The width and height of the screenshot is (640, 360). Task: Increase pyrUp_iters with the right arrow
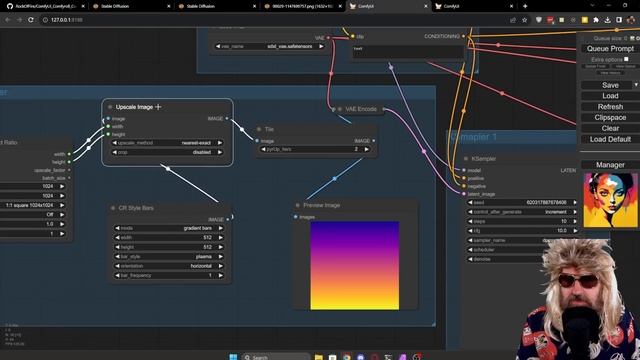point(367,149)
